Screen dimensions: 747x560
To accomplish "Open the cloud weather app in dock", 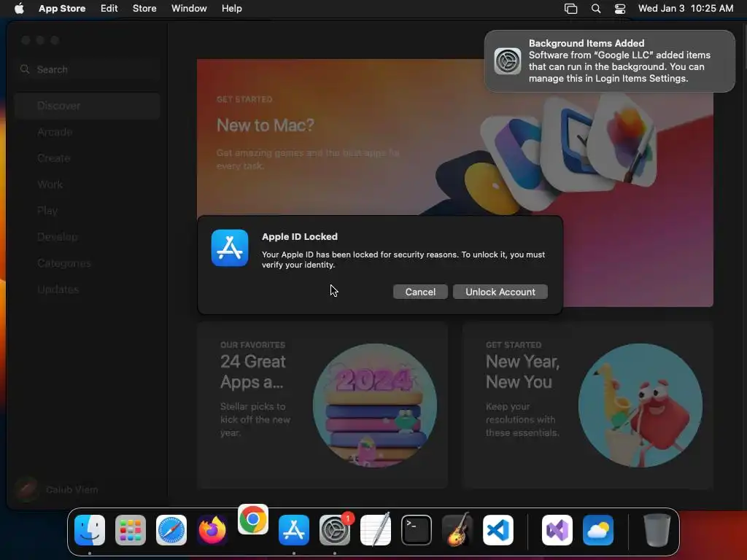I will click(x=598, y=530).
